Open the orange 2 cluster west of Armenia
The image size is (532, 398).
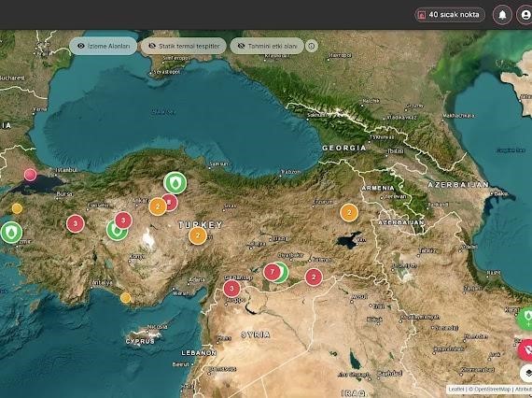pos(349,213)
